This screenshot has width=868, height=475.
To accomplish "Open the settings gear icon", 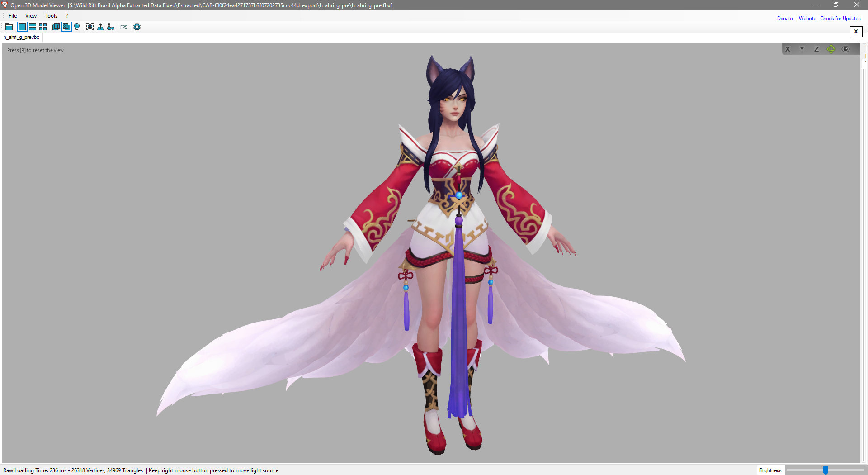I will click(x=137, y=27).
